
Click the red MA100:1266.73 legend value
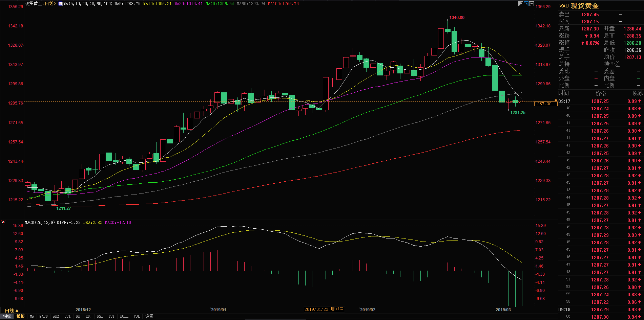[x=284, y=4]
